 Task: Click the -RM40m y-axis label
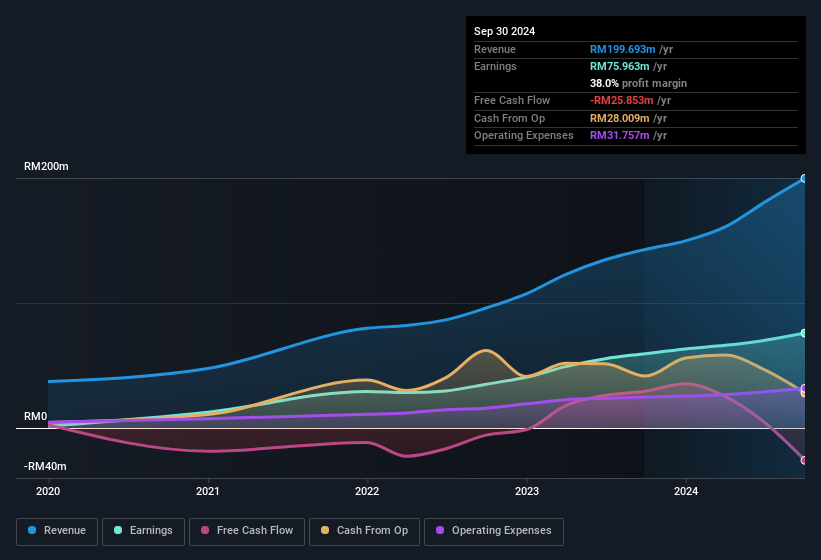45,466
